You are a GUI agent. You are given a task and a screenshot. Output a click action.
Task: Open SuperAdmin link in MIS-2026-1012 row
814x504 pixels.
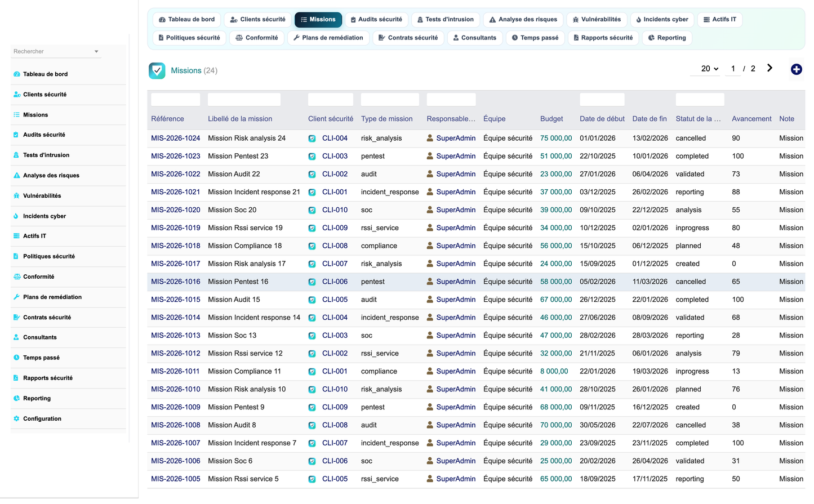tap(456, 353)
